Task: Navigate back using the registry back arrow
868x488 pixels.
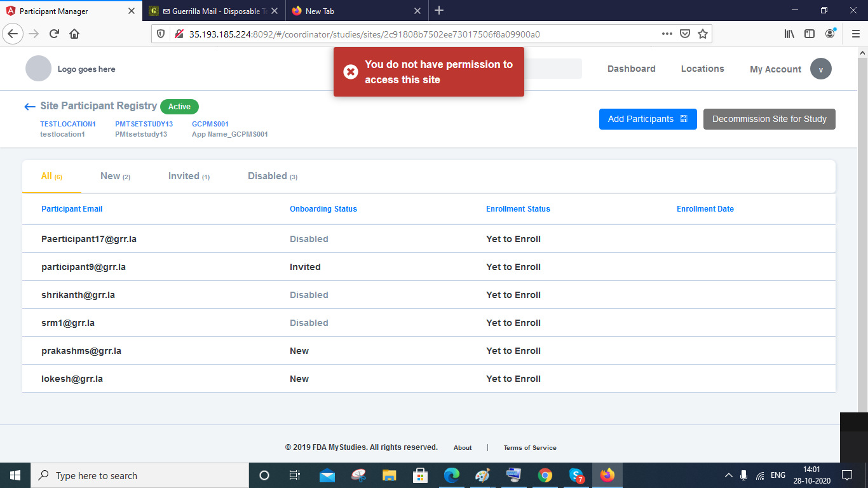Action: [29, 106]
